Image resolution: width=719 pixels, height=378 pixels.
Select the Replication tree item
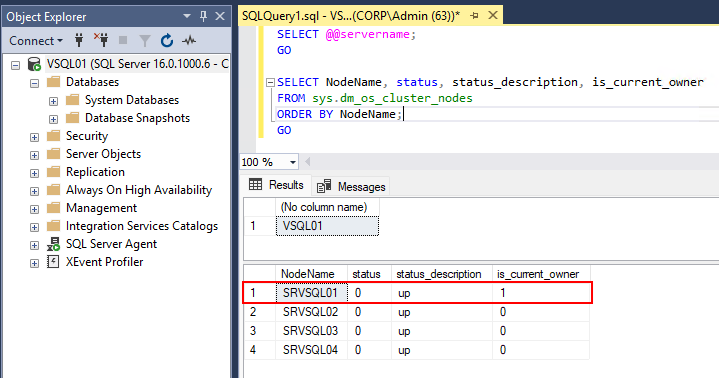click(x=95, y=172)
